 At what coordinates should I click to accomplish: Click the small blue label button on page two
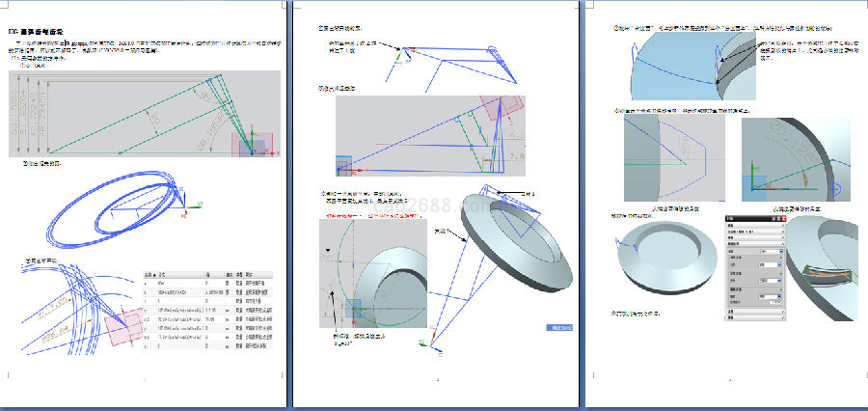tap(561, 328)
